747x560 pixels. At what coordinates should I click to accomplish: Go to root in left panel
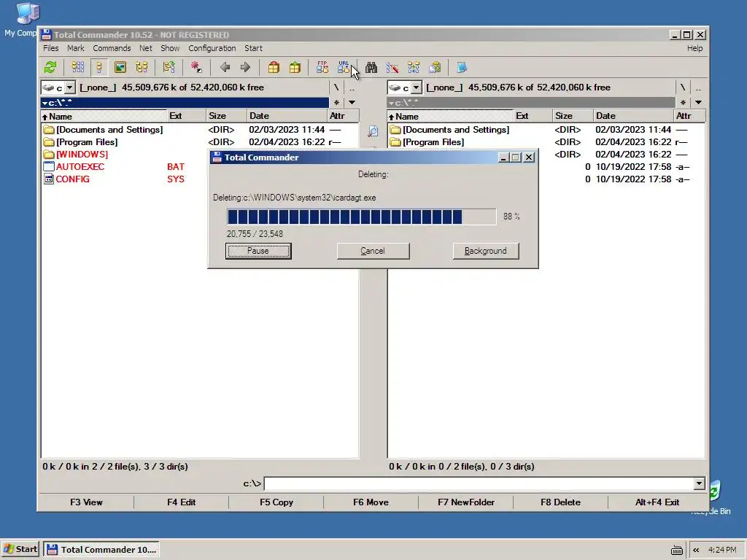[x=336, y=87]
